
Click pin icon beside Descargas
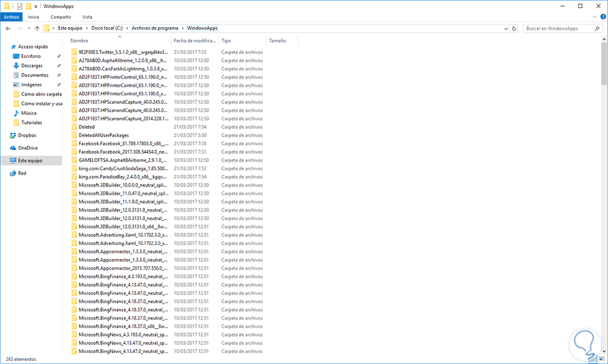click(x=58, y=66)
